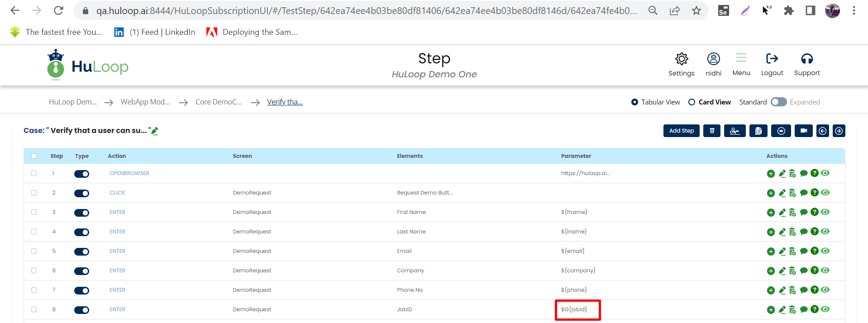Click the video camera record button
This screenshot has height=323, width=868.
(x=803, y=131)
